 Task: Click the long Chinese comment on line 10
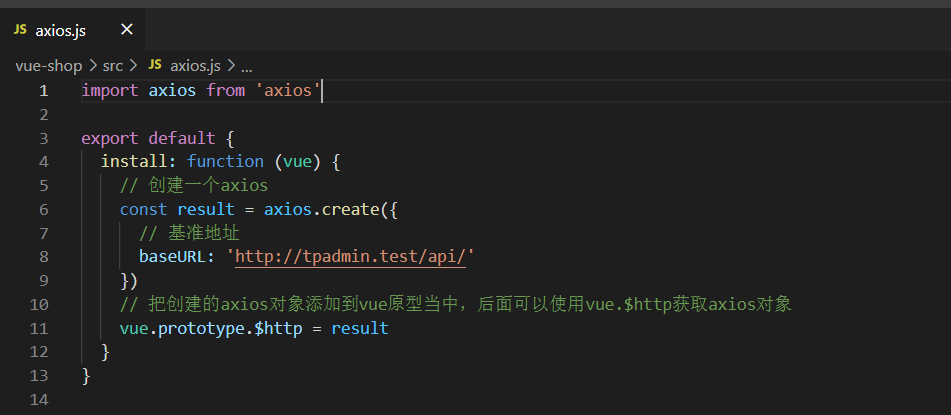pyautogui.click(x=455, y=304)
